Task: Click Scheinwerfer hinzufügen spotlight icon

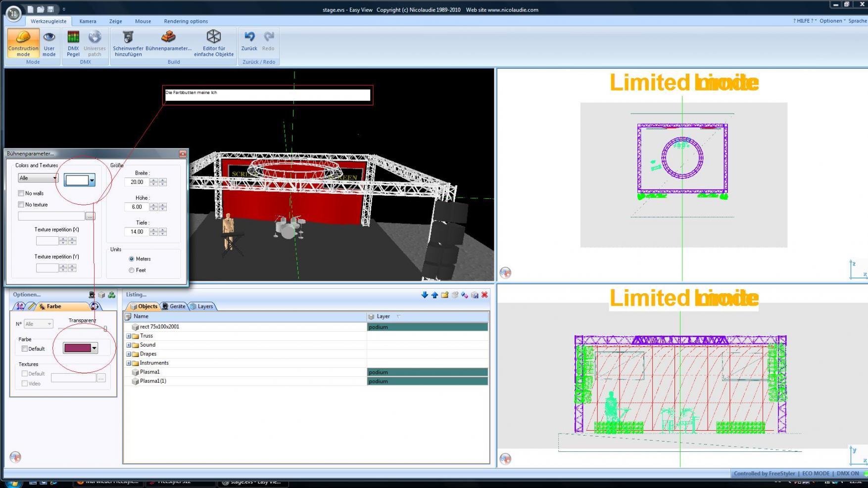Action: coord(128,38)
